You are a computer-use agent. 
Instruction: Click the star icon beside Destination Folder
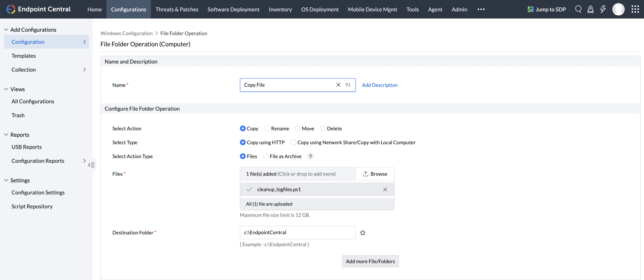click(x=363, y=233)
